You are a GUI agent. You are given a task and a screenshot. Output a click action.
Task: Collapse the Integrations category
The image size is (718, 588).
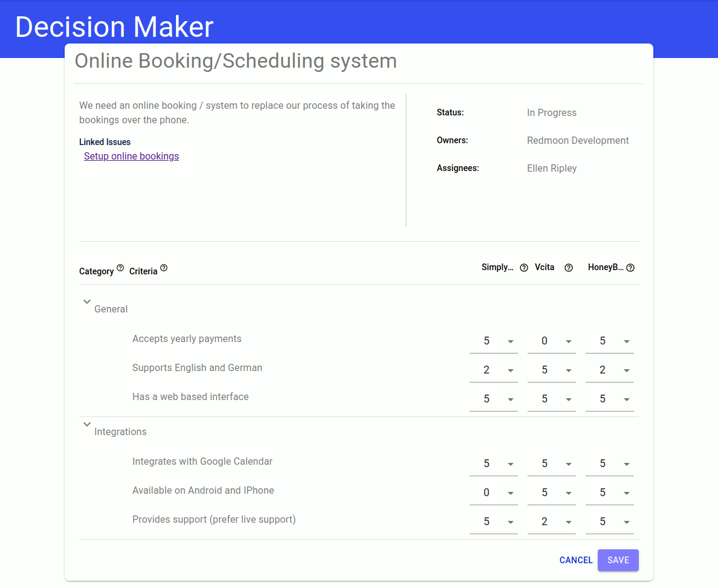click(87, 424)
